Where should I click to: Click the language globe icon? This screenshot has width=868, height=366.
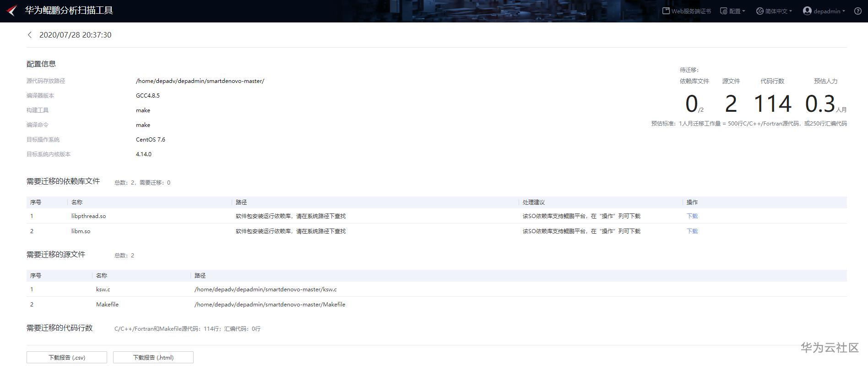(760, 11)
